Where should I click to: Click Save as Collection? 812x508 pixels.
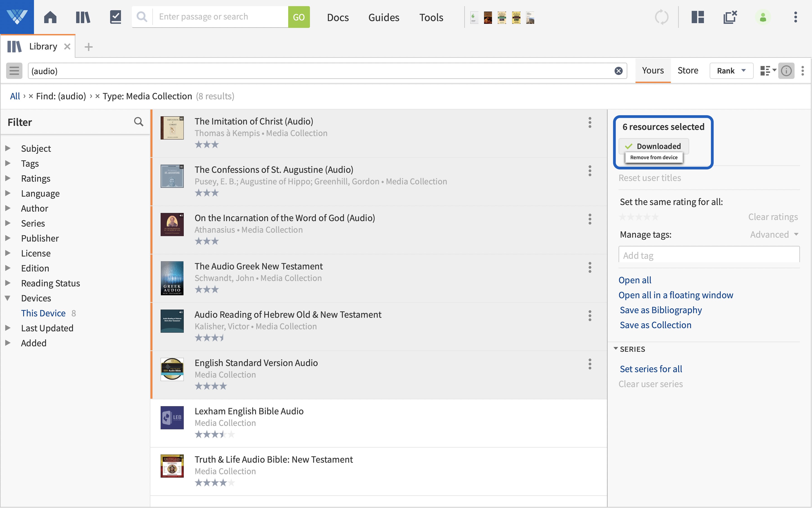655,325
